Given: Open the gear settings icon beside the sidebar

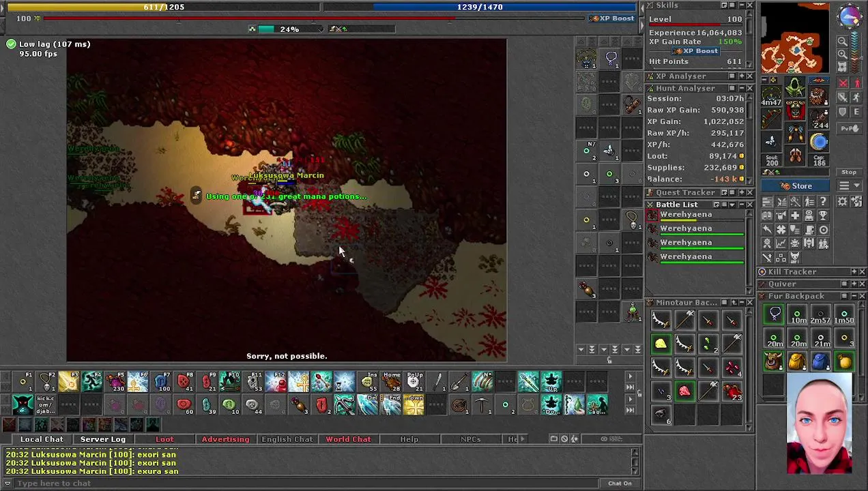Looking at the screenshot, I should [x=842, y=201].
